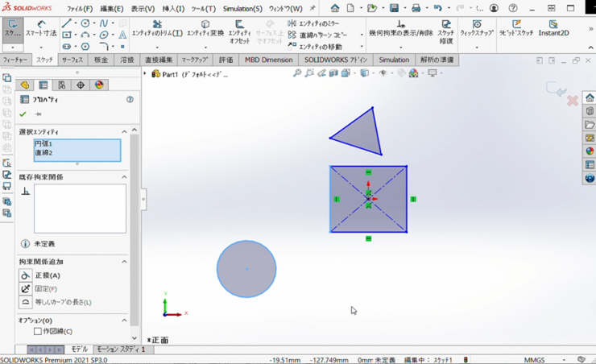Open the Simulation(S) menu

tap(242, 8)
